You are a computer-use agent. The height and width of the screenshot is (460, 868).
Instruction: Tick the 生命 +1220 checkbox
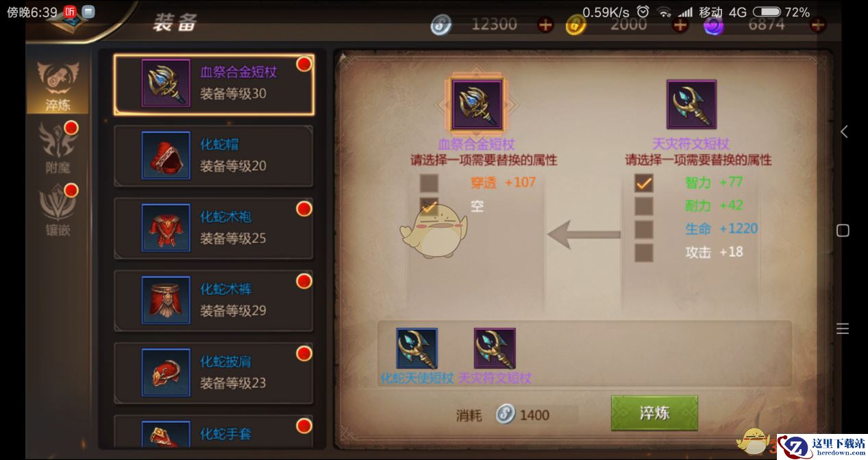(x=644, y=229)
